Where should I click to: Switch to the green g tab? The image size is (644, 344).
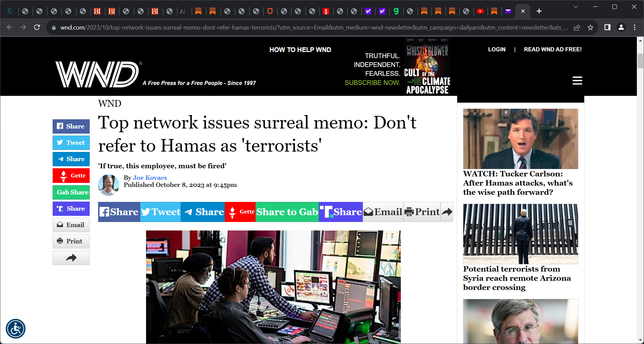click(396, 11)
